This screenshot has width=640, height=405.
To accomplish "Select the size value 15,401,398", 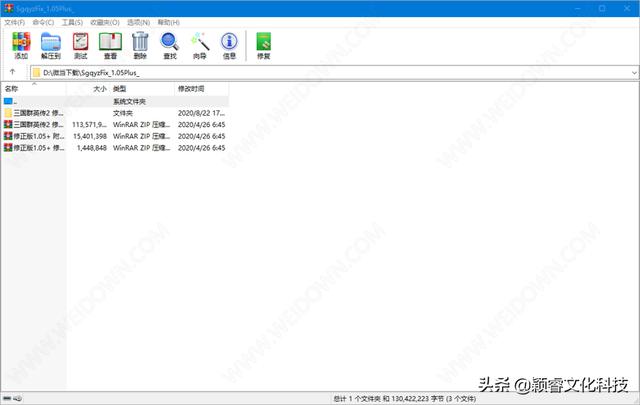I will [90, 136].
